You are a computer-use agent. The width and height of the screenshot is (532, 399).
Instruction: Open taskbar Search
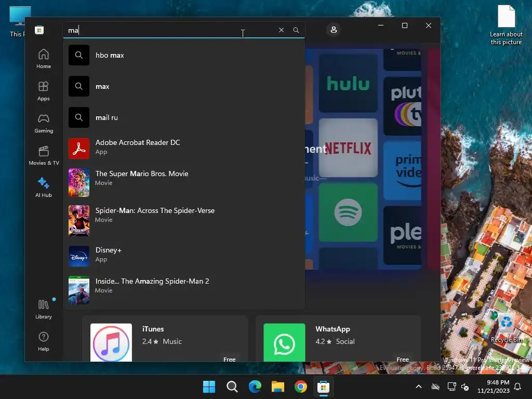[232, 387]
